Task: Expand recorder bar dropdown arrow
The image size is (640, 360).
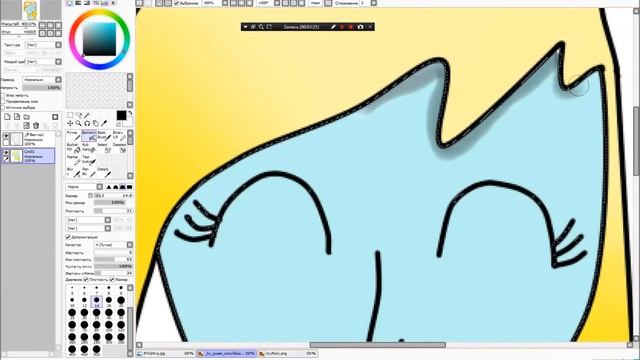Action: coord(245,27)
